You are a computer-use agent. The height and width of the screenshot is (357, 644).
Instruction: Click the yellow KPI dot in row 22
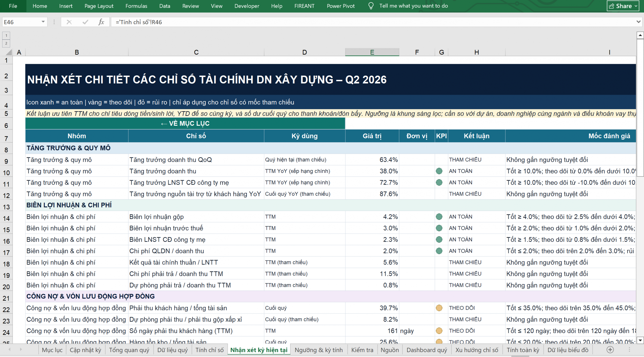[439, 308]
